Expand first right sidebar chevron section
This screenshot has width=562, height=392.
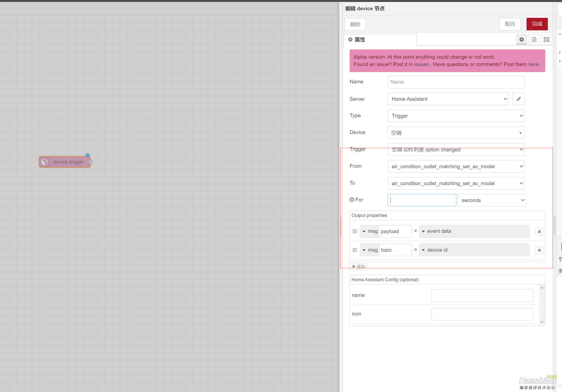[x=560, y=52]
